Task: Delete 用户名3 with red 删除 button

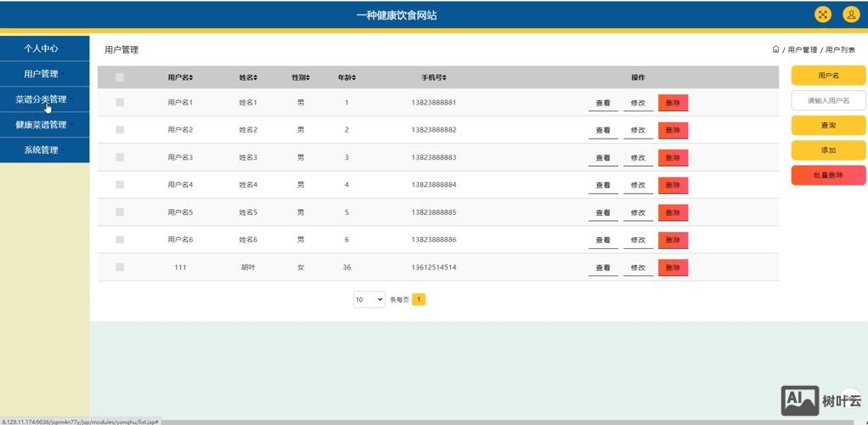Action: coord(674,158)
